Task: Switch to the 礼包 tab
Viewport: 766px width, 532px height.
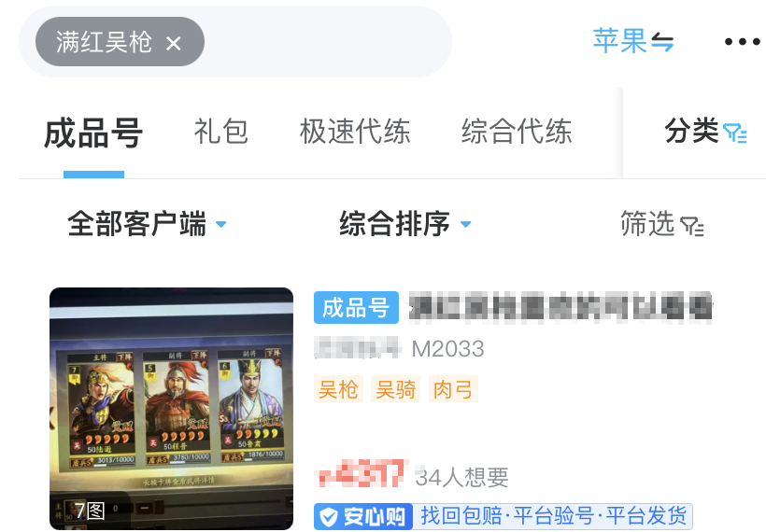Action: click(x=220, y=132)
